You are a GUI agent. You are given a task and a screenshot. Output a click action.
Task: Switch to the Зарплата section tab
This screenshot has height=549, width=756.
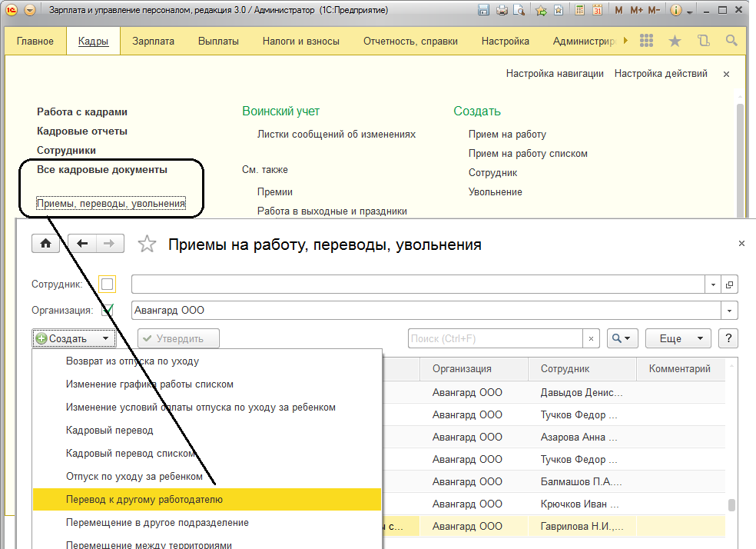point(153,41)
